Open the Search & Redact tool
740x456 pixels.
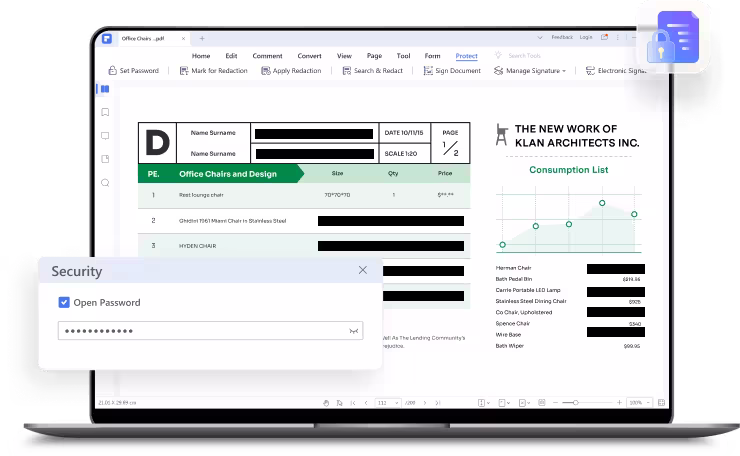click(372, 70)
